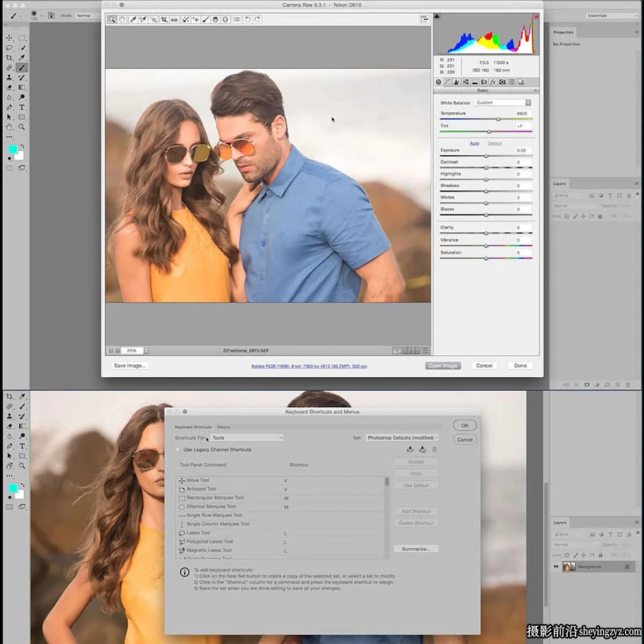Select the Camera Raw Hand tool
The width and height of the screenshot is (644, 644).
click(121, 19)
